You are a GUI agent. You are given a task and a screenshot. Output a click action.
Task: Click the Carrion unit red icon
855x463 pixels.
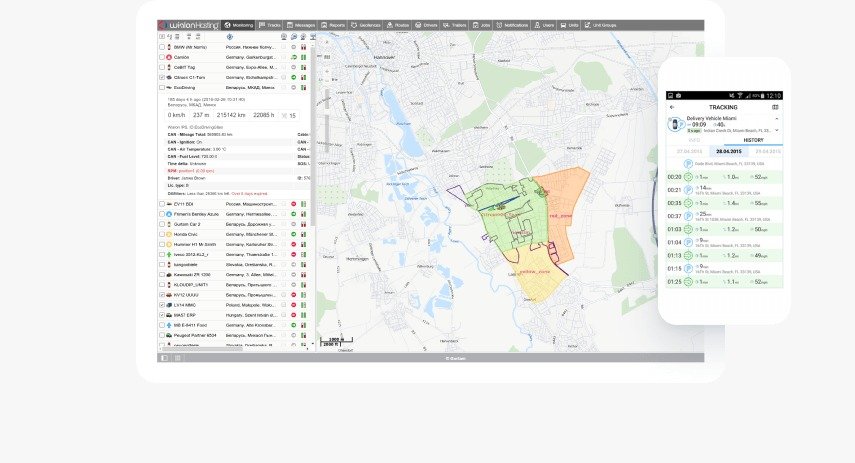(169, 57)
